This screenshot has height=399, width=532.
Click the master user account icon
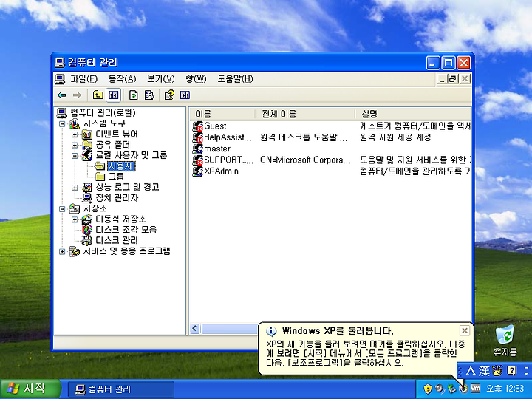pos(197,149)
